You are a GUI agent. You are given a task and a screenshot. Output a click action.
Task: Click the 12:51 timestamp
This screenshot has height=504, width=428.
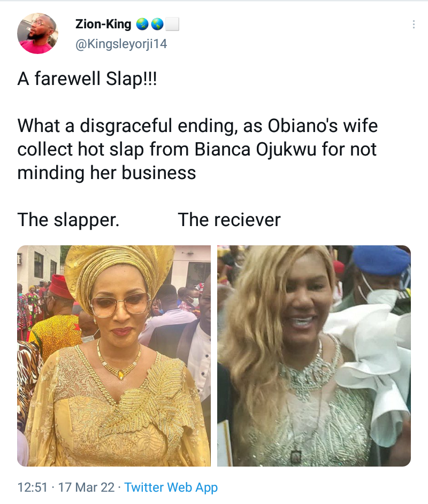point(31,487)
